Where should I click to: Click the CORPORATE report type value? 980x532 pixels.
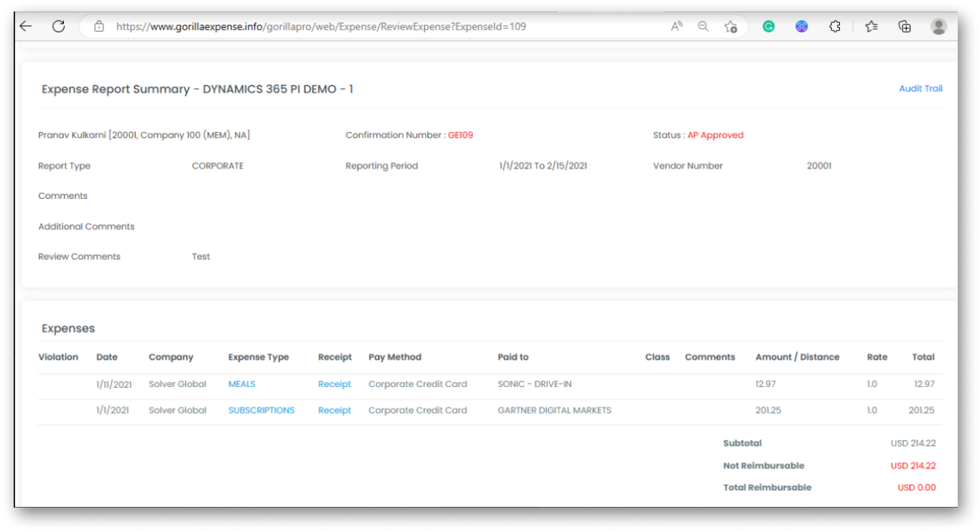coord(218,166)
